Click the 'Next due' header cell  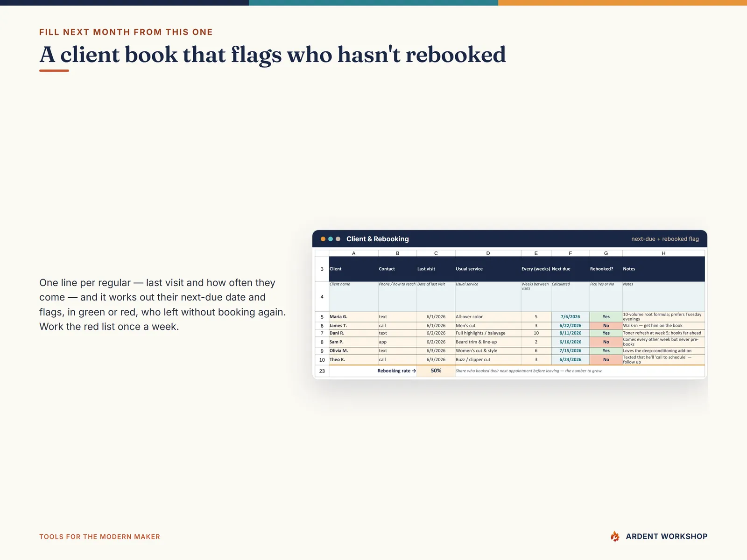570,269
